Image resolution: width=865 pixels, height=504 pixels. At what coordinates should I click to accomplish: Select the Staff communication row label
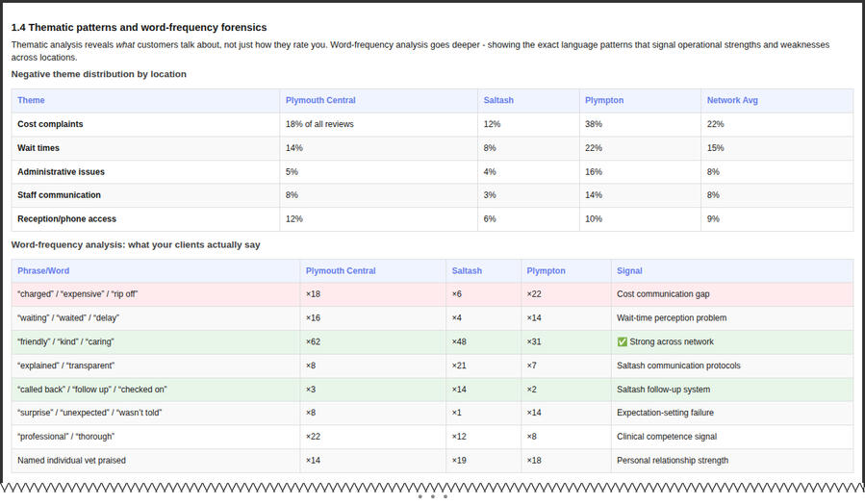coord(58,195)
